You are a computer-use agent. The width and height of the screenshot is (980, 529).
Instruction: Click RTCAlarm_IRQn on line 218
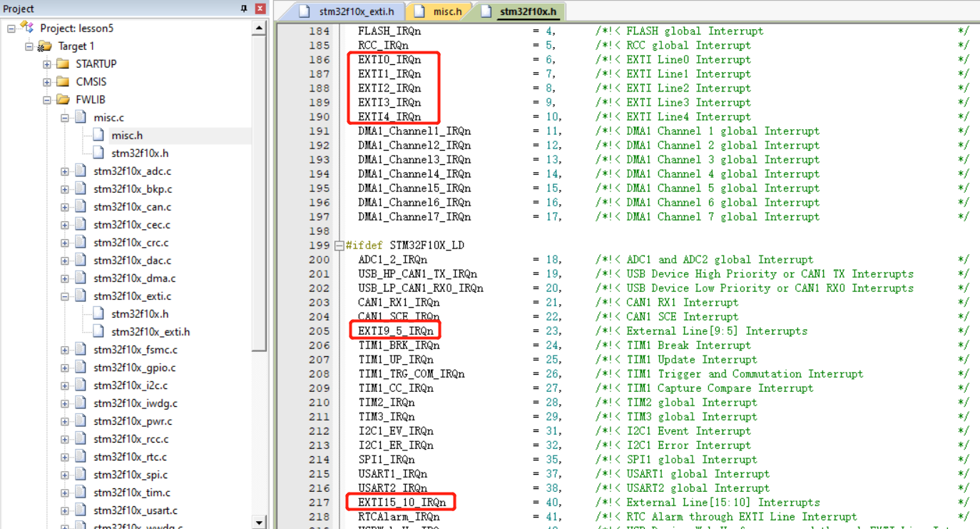pyautogui.click(x=399, y=517)
